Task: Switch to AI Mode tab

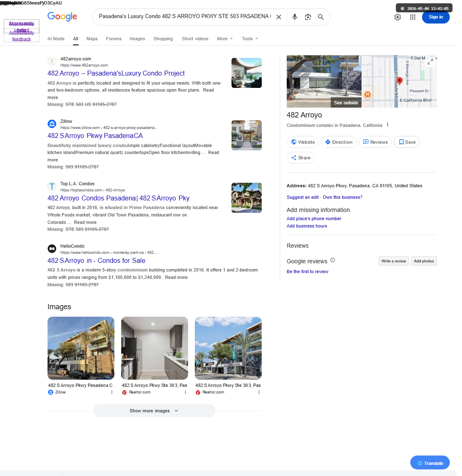Action: click(x=56, y=39)
